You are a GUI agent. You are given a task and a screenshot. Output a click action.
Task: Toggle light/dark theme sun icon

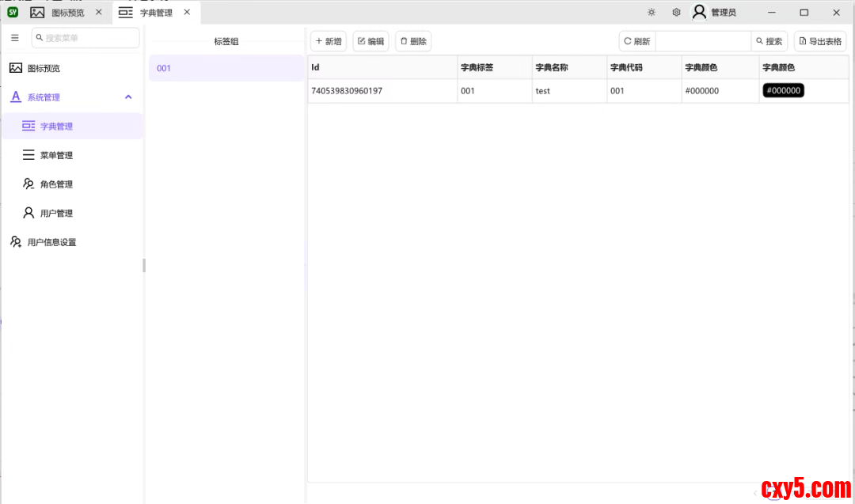(652, 13)
